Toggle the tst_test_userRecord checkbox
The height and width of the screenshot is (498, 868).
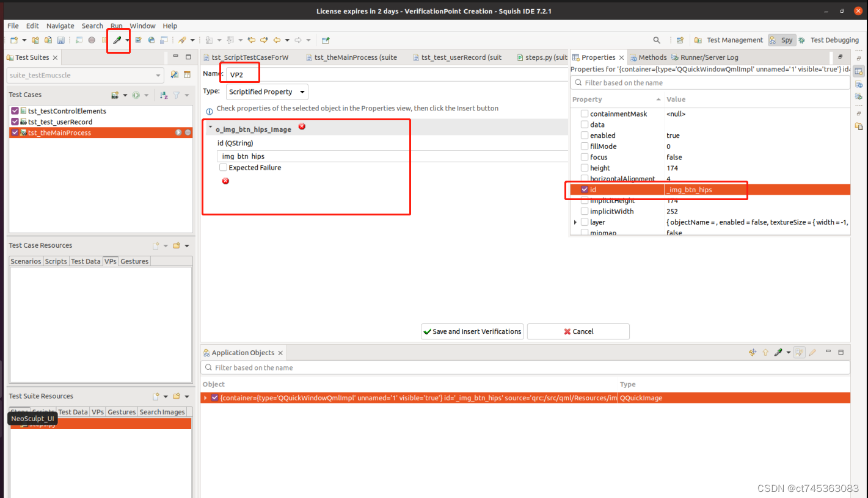pos(15,121)
